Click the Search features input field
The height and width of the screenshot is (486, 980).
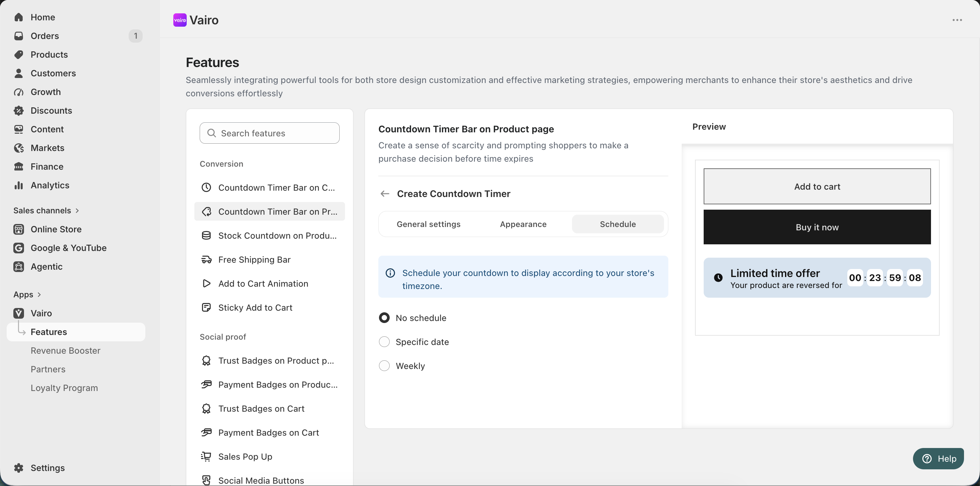[x=269, y=133]
